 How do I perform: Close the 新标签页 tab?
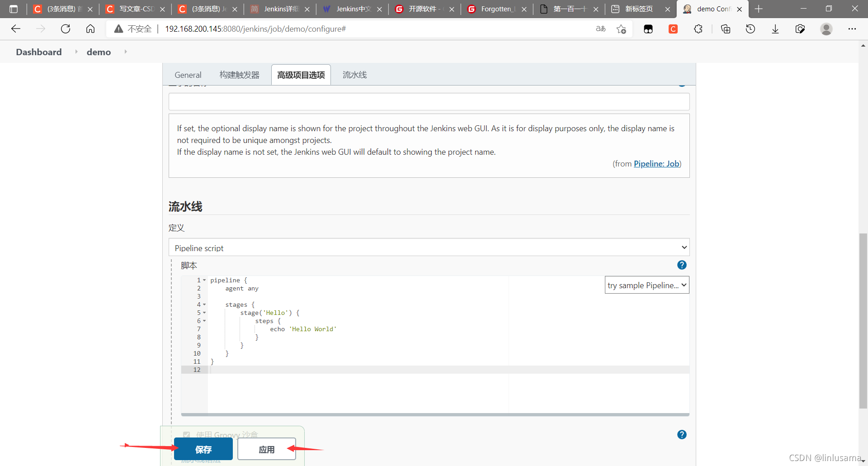tap(667, 9)
